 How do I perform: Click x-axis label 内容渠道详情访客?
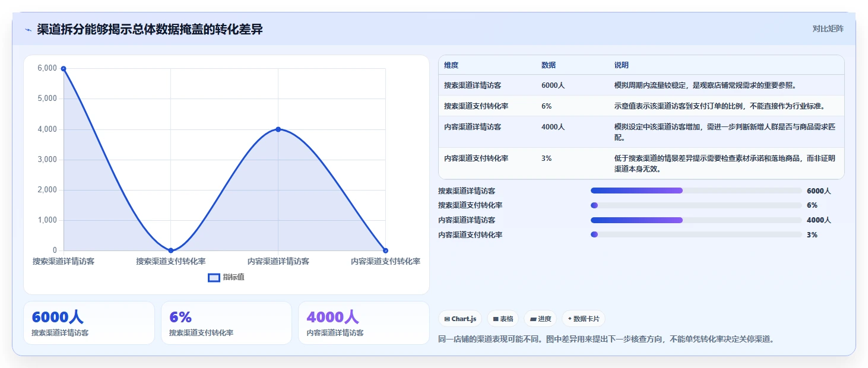point(278,261)
